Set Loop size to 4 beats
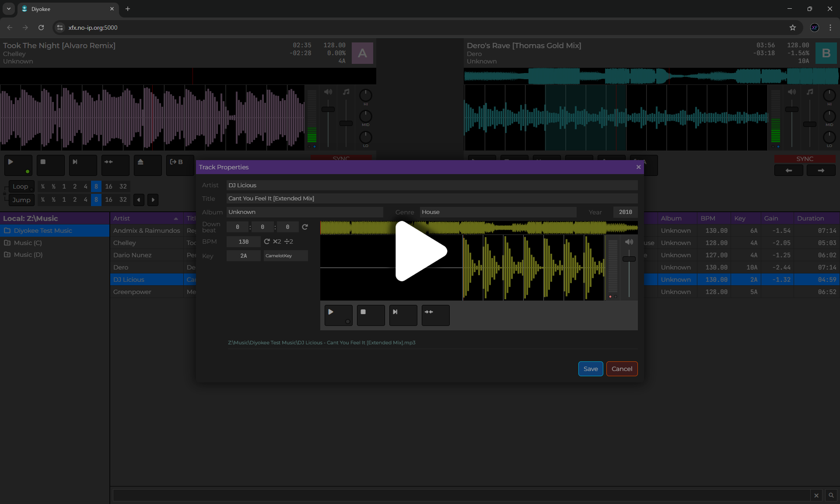Screen dimensions: 840x504 tap(85, 186)
